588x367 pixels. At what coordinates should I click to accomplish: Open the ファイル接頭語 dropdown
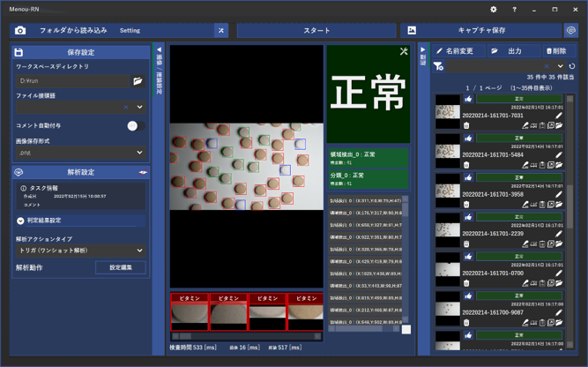click(x=139, y=108)
